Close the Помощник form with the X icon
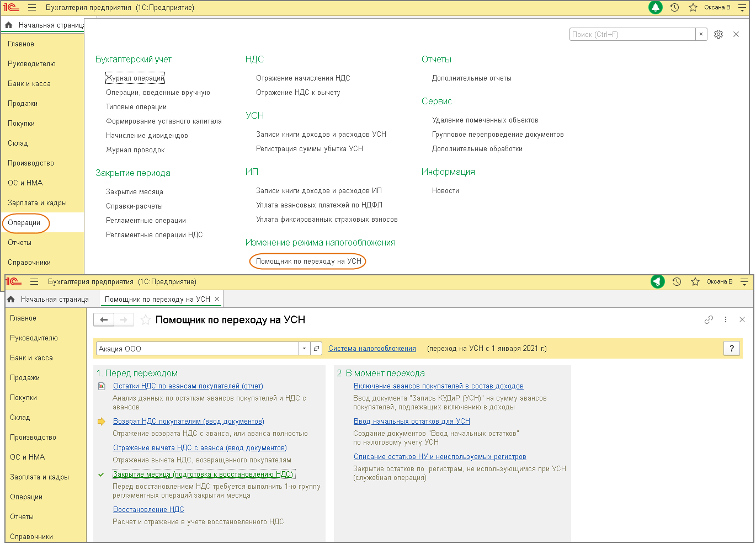This screenshot has height=544, width=756. pos(742,319)
